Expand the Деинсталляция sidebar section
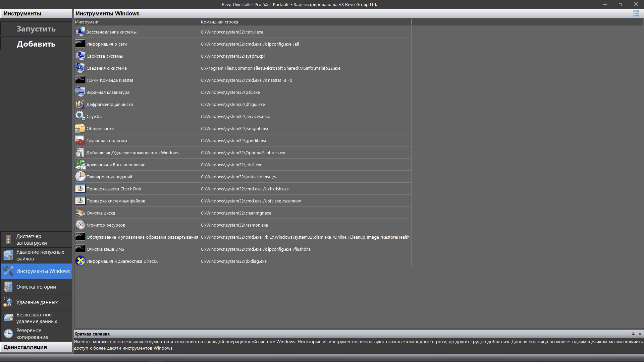The width and height of the screenshot is (644, 362). pos(36,347)
